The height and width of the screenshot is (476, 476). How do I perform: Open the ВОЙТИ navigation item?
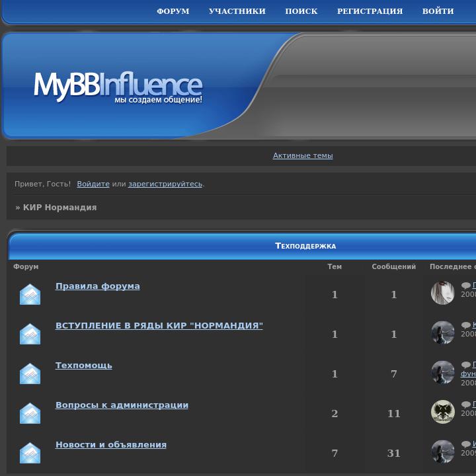438,11
